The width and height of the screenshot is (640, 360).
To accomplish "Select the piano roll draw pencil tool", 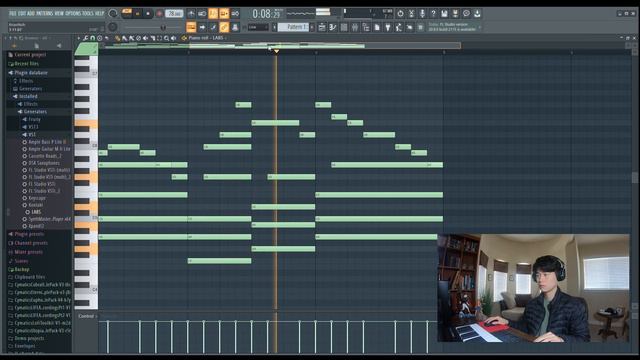I will [118, 38].
